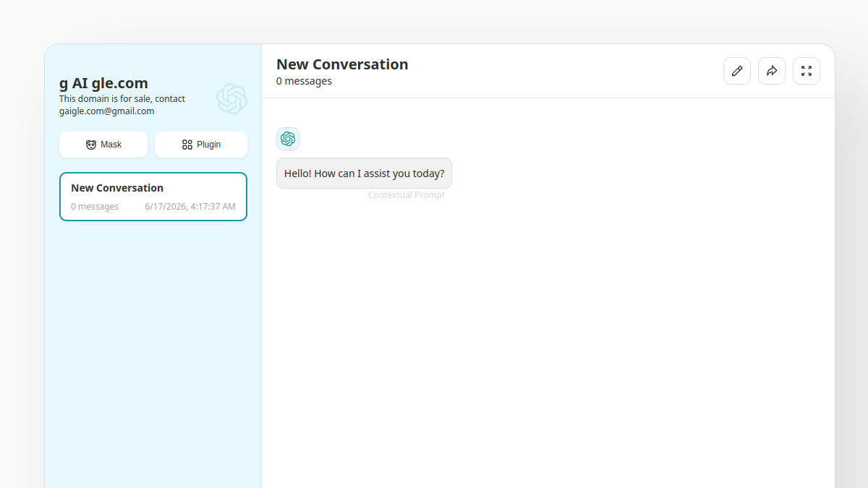The height and width of the screenshot is (488, 868).
Task: Click the pencil edit icon in the header
Action: coord(737,71)
